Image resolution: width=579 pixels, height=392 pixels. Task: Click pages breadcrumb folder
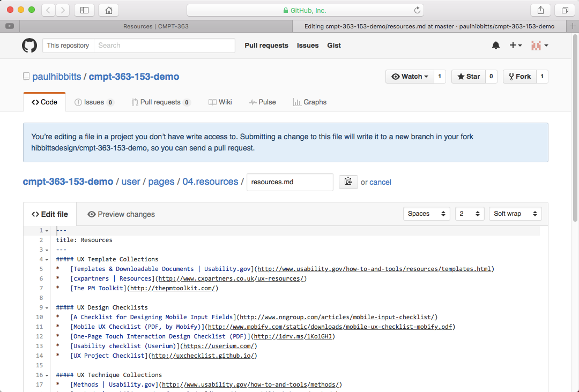[x=161, y=182]
